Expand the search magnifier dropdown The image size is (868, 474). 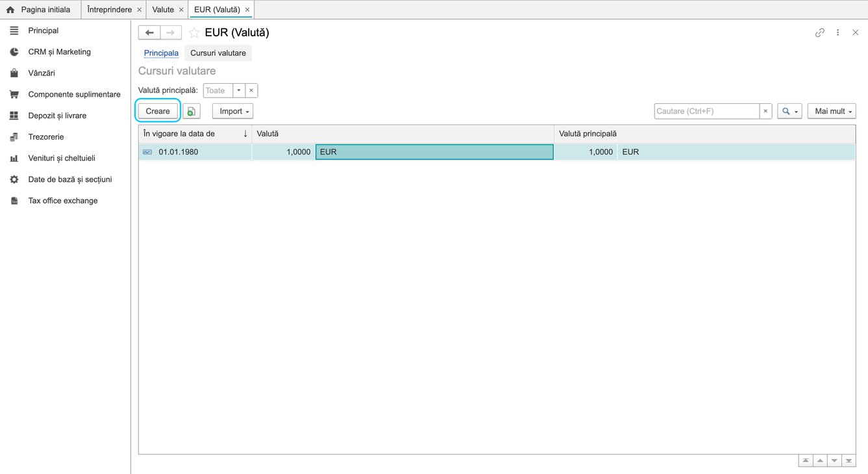pyautogui.click(x=789, y=111)
